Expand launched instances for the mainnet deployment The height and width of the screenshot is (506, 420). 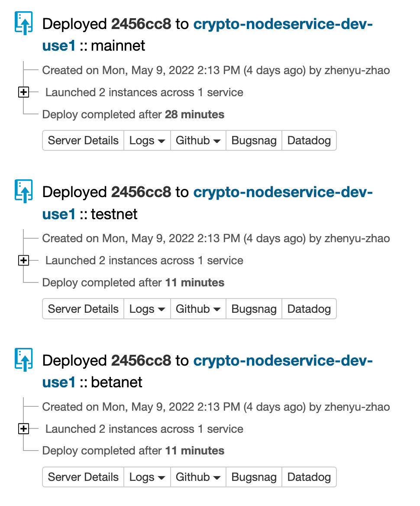pyautogui.click(x=23, y=92)
